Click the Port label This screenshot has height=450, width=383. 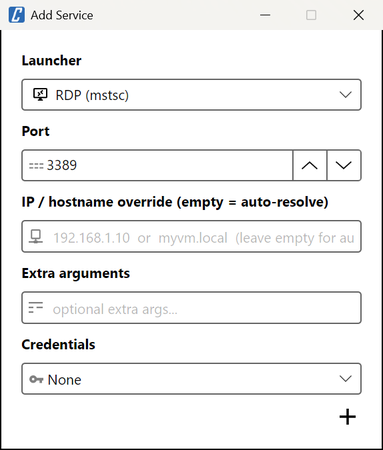36,131
